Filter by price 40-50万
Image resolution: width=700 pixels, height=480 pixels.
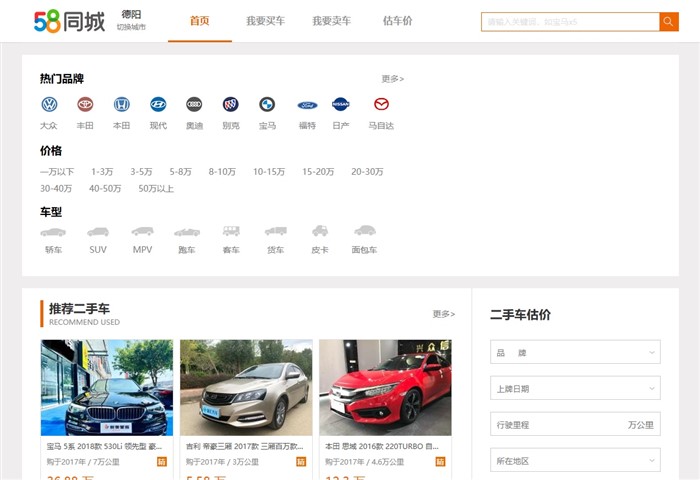(x=105, y=189)
